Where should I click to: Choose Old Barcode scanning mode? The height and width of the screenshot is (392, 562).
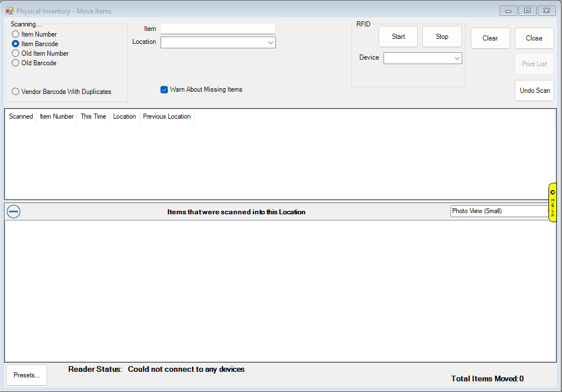[16, 63]
